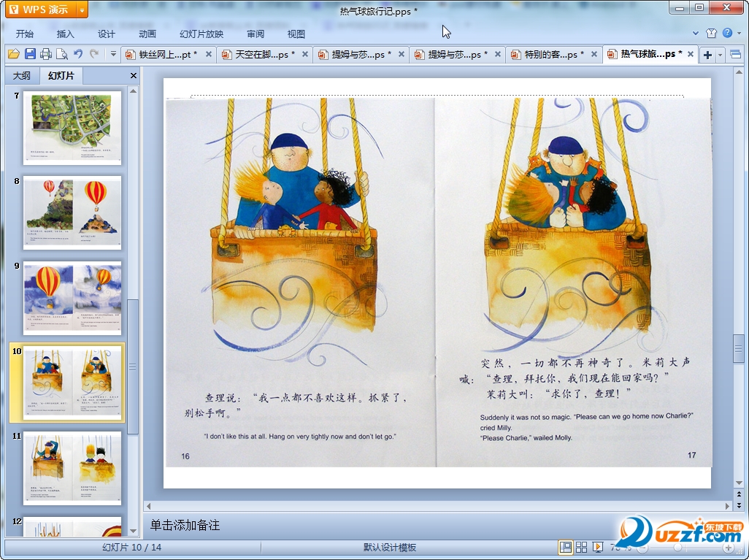Screen dimensions: 749x560
Task: Click the main vertical scrollbar thumb
Action: [x=739, y=349]
